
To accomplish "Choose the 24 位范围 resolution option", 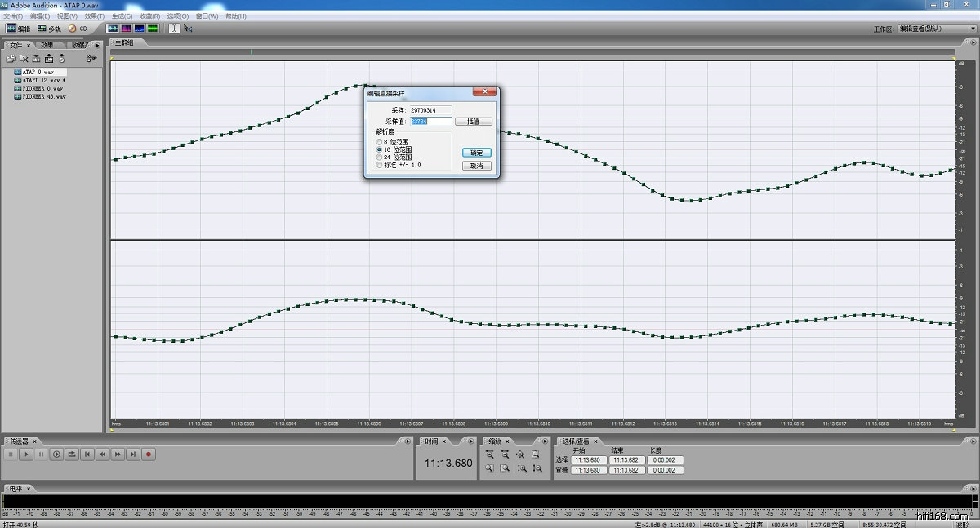I will pos(379,158).
